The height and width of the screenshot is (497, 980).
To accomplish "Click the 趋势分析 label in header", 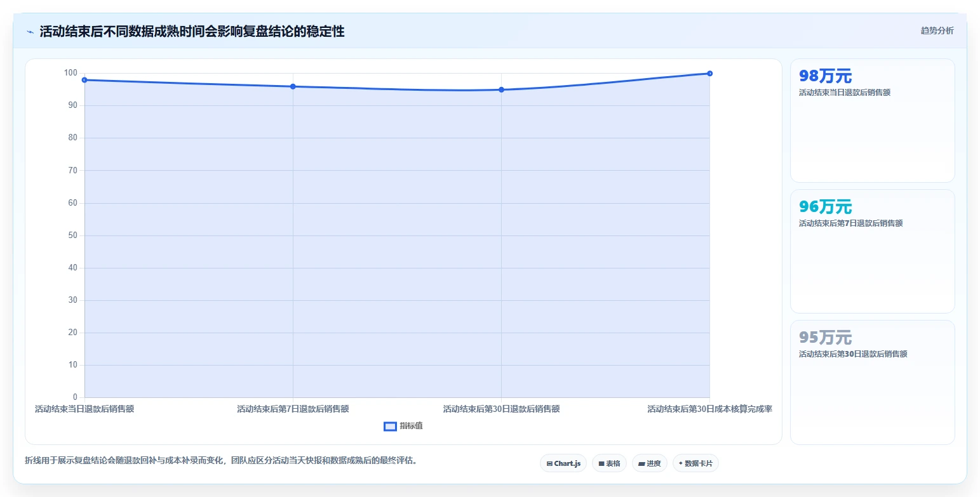I will (937, 30).
